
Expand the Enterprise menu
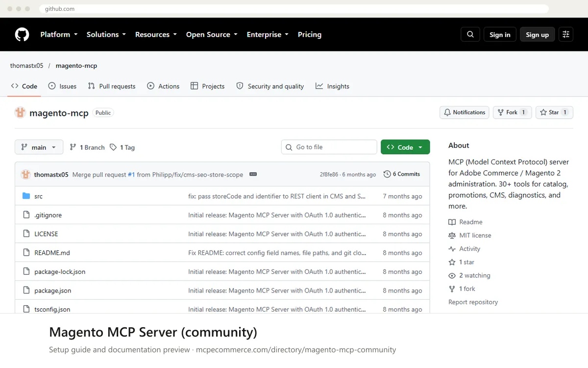pyautogui.click(x=268, y=34)
